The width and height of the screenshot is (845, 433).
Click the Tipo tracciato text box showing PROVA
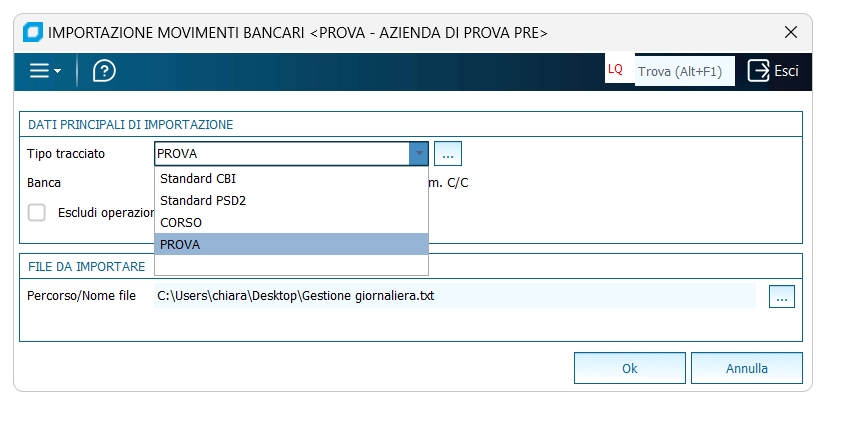(282, 154)
